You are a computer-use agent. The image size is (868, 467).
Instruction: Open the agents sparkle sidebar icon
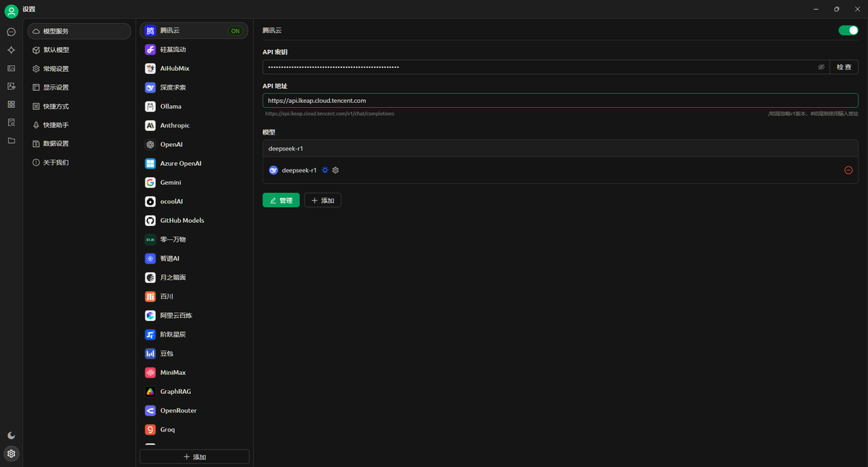click(x=11, y=50)
